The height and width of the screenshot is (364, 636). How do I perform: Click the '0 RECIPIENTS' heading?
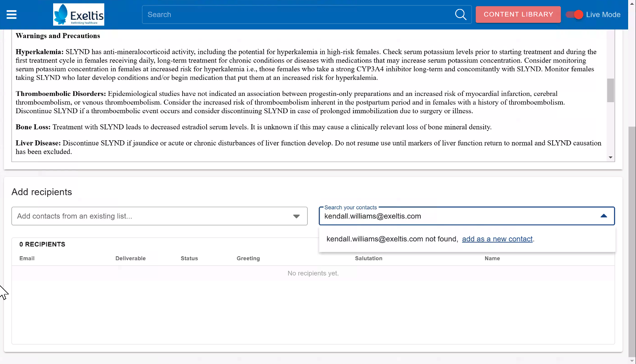[43, 244]
